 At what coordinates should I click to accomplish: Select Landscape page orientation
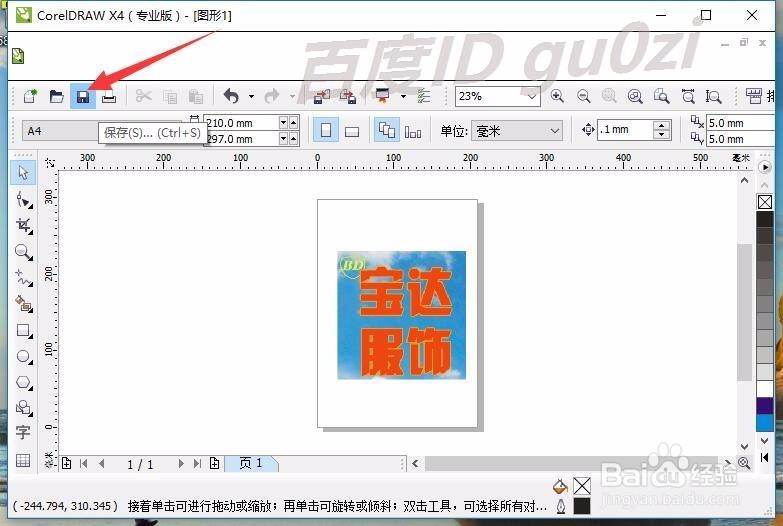click(x=352, y=132)
